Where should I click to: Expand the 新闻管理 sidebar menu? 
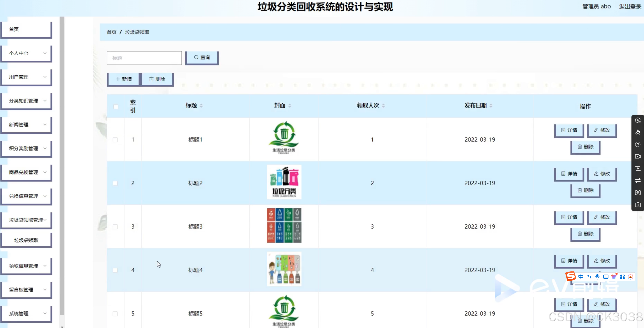coord(26,124)
